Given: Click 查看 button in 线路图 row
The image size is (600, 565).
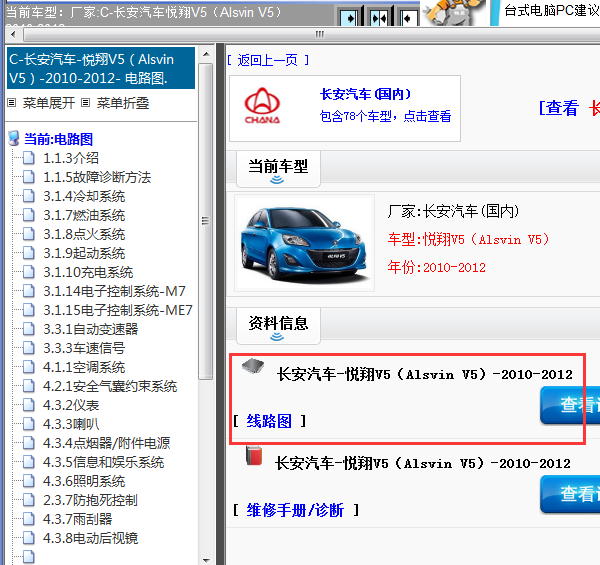Looking at the screenshot, I should tap(570, 405).
